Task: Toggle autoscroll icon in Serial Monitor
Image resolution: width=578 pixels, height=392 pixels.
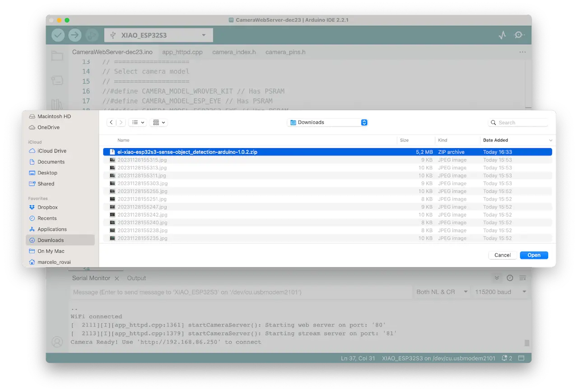Action: coord(497,278)
